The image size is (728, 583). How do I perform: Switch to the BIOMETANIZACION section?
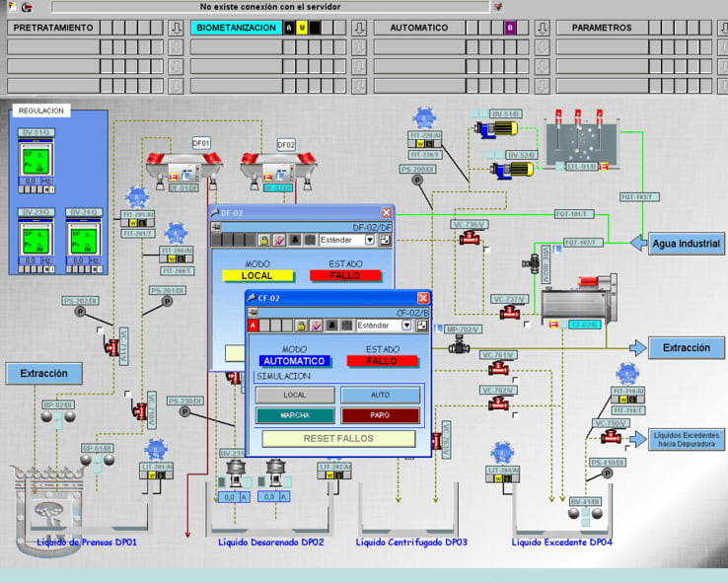[x=235, y=28]
